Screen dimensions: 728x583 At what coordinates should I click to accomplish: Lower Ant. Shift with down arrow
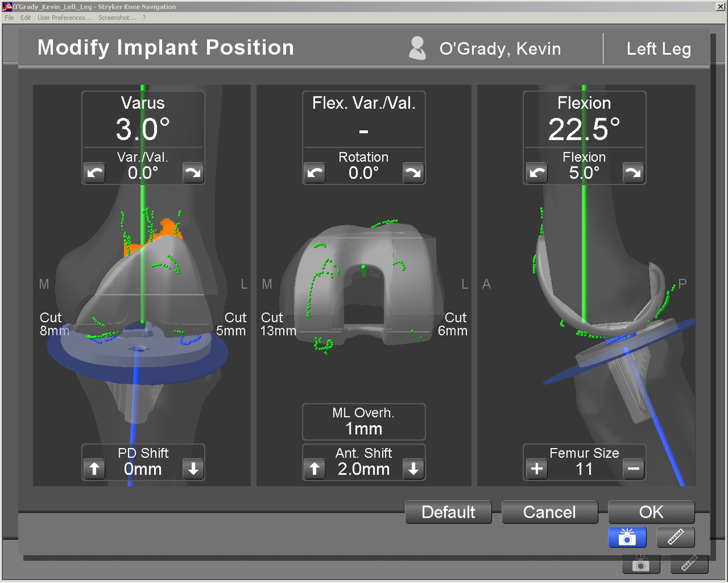(413, 469)
